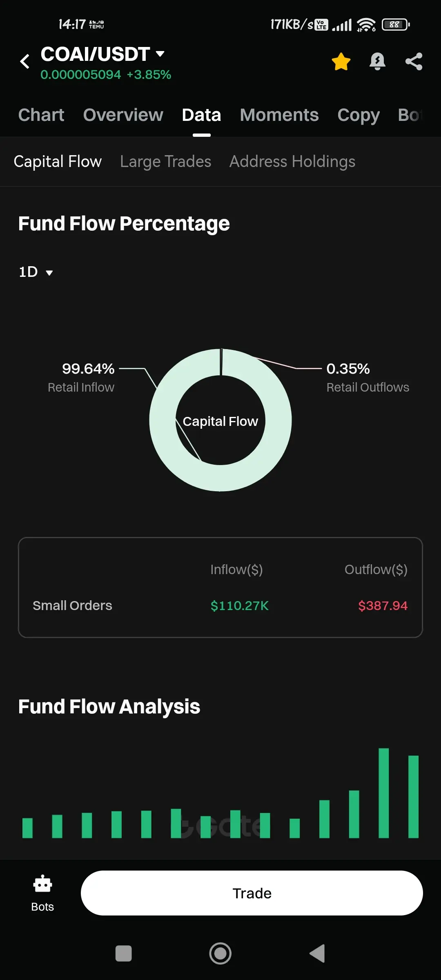Open the Copy tab
This screenshot has height=980, width=441.
click(359, 116)
